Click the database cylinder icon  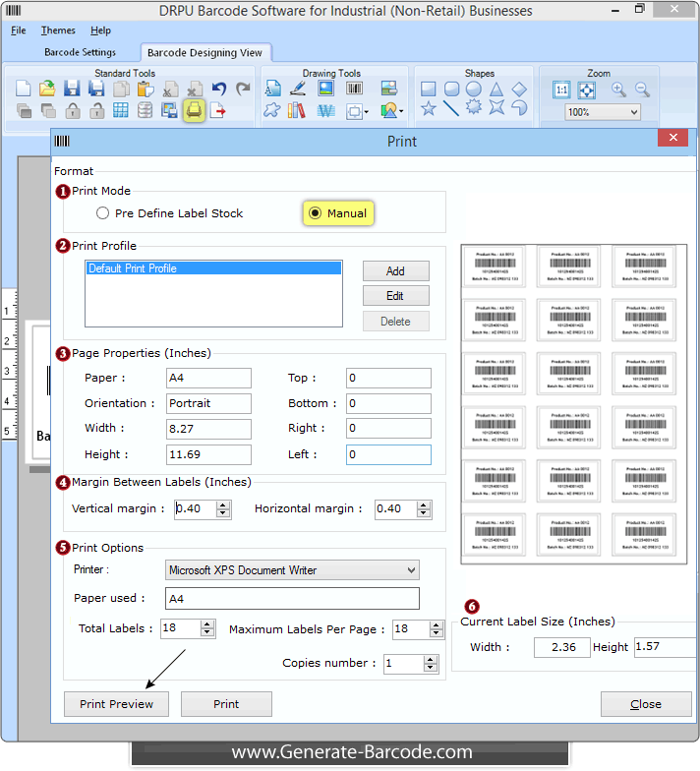point(146,110)
